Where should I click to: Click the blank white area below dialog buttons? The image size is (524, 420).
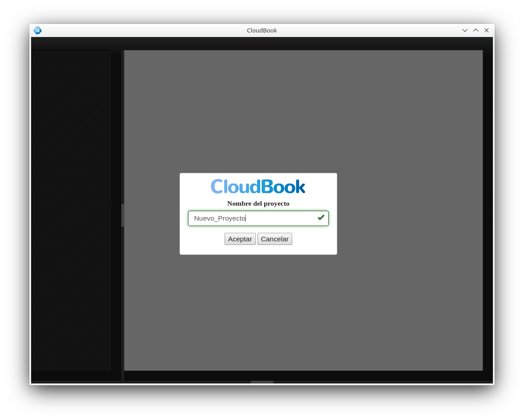tap(258, 250)
